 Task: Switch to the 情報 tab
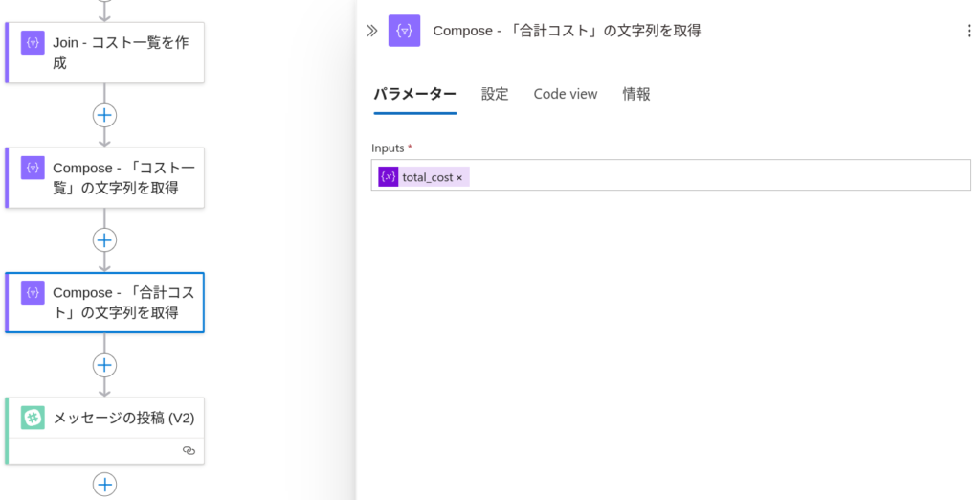point(636,94)
